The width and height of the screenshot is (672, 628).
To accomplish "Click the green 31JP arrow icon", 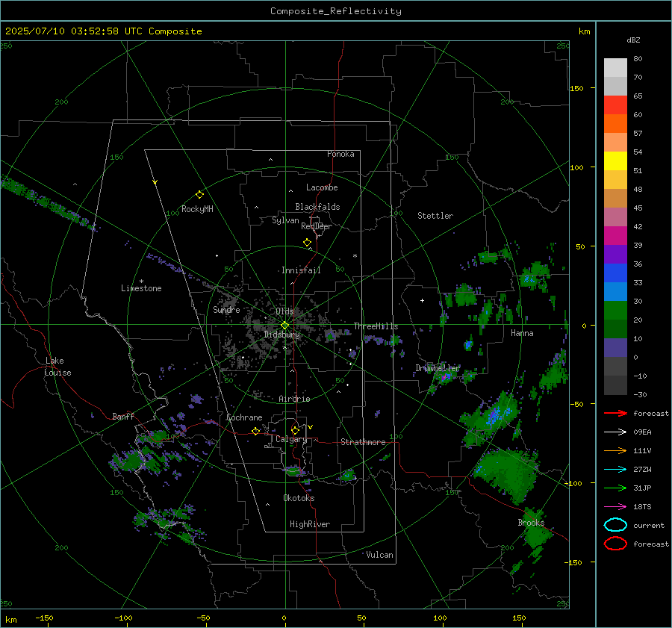I will coord(615,488).
